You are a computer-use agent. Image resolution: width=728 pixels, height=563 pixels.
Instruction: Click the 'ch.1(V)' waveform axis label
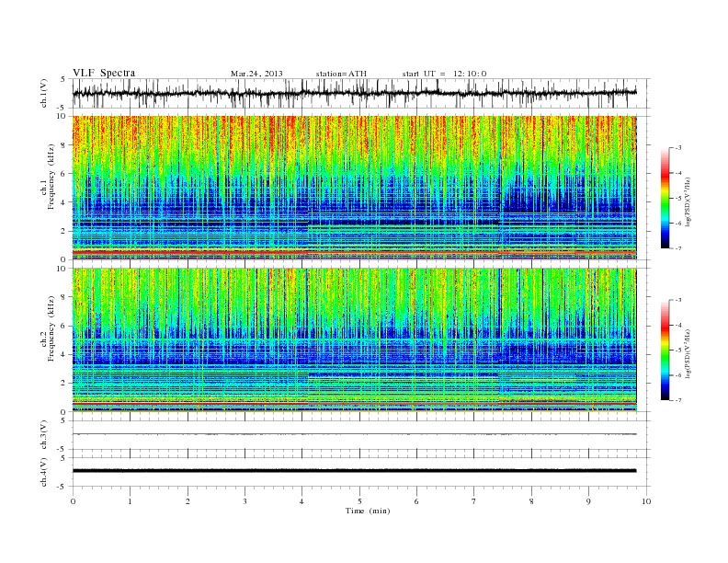pos(44,93)
